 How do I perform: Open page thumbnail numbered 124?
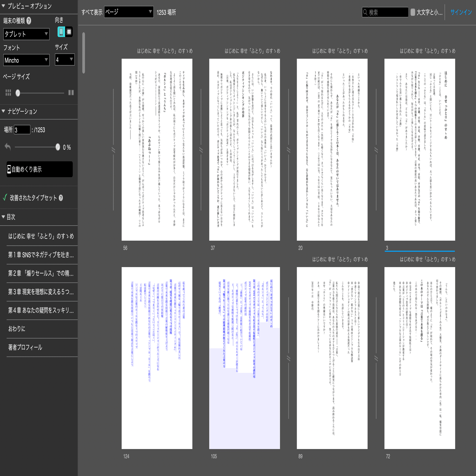coord(157,357)
